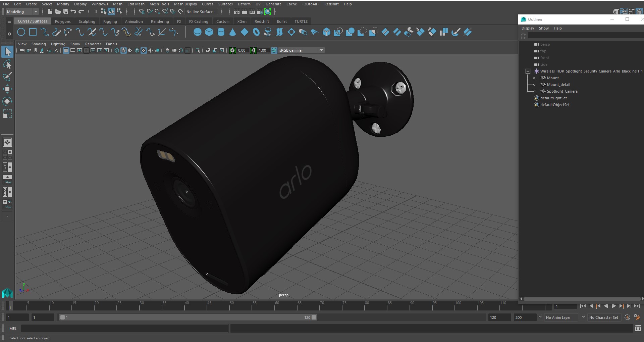Switch to the Rigging shelf tab
The image size is (644, 342).
click(x=110, y=21)
